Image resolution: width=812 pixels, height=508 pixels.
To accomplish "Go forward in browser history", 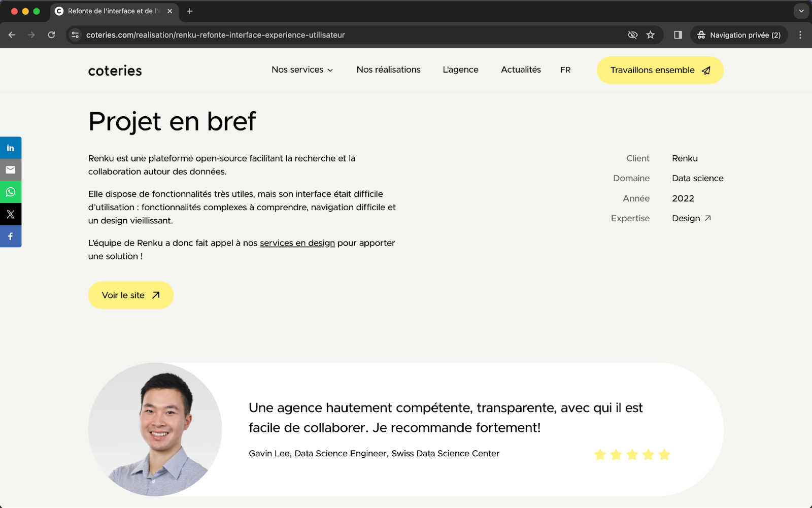I will click(x=31, y=35).
